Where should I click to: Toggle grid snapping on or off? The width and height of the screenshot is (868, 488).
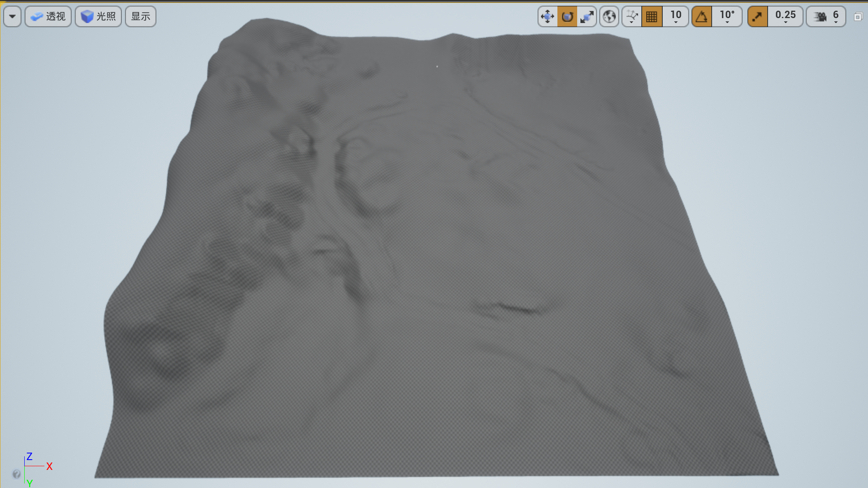pyautogui.click(x=652, y=16)
